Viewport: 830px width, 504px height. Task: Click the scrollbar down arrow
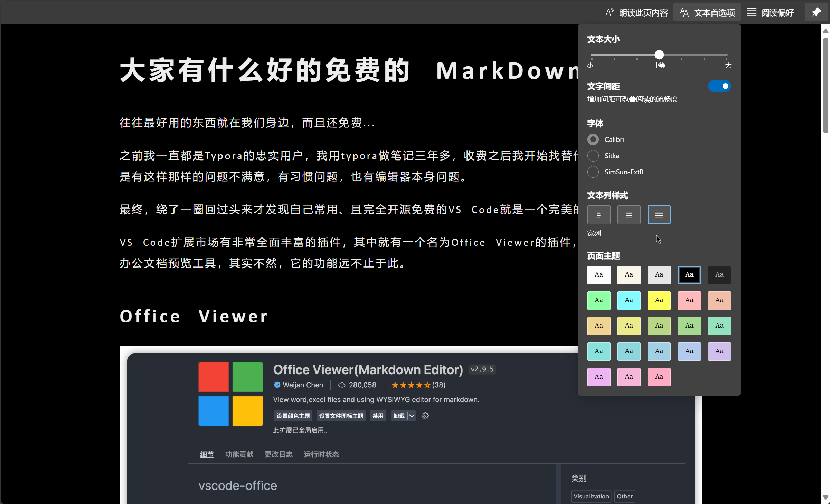click(826, 497)
